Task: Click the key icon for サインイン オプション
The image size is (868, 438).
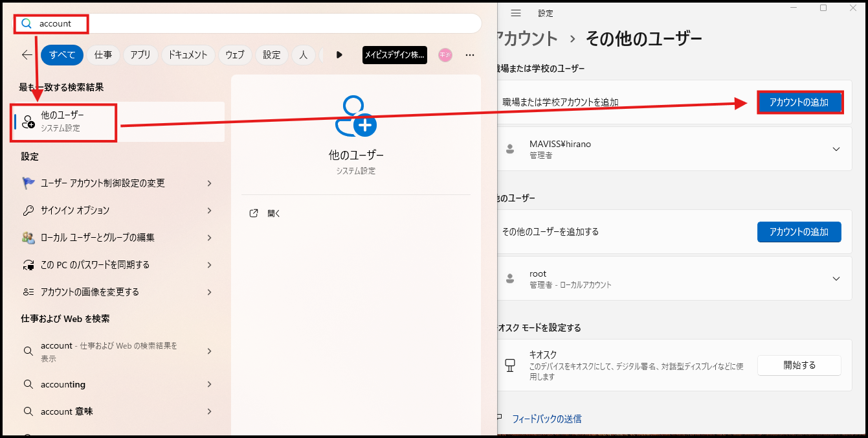Action: [27, 210]
